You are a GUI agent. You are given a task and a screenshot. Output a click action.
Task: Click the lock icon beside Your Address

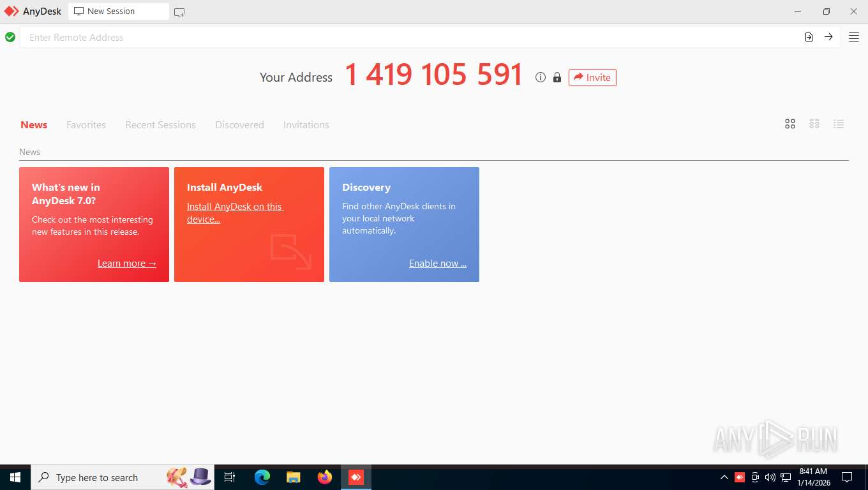[x=557, y=77]
